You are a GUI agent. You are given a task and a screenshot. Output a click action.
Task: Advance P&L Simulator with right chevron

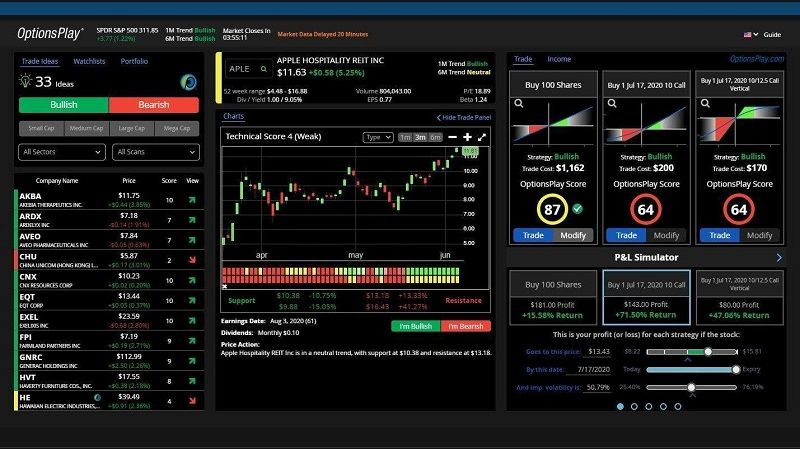tap(779, 258)
